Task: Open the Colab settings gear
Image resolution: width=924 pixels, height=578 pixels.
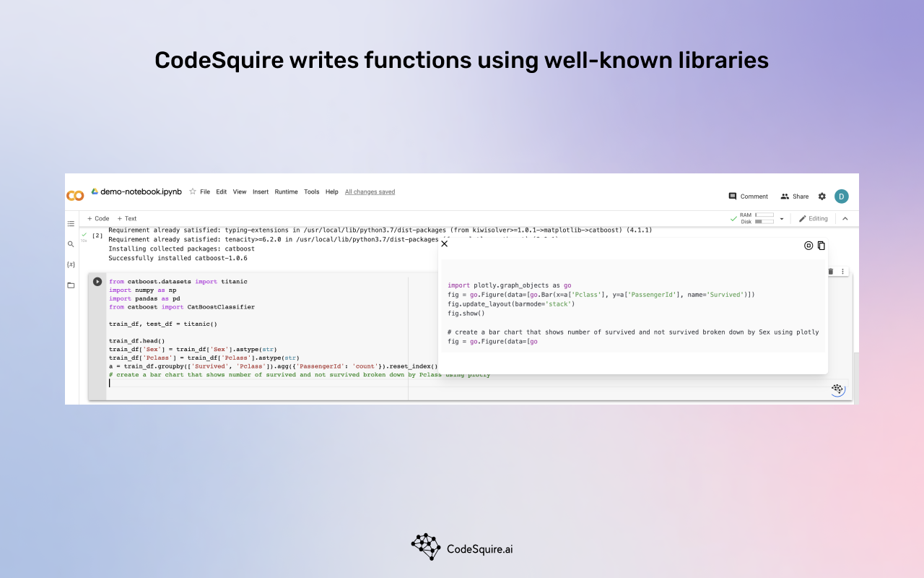Action: (821, 197)
